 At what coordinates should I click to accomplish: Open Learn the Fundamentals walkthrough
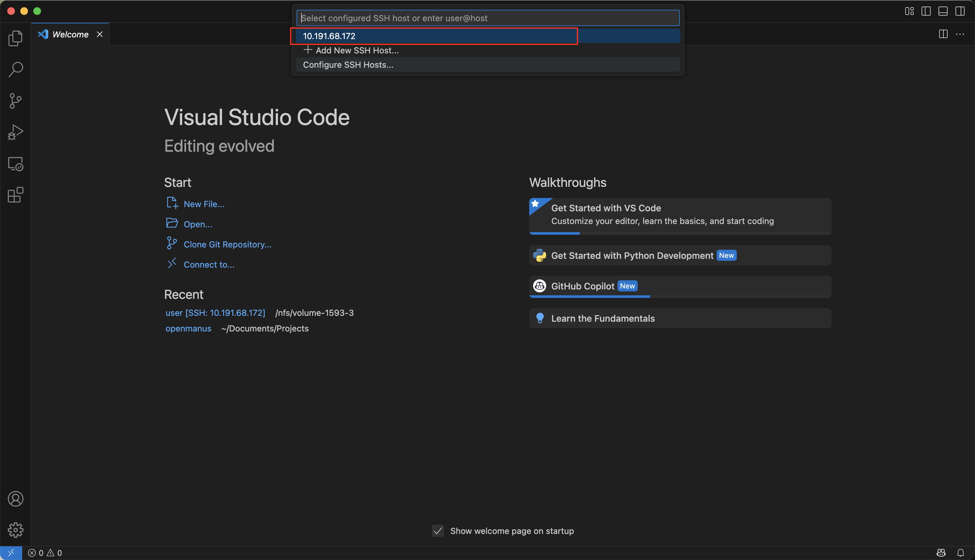[680, 318]
